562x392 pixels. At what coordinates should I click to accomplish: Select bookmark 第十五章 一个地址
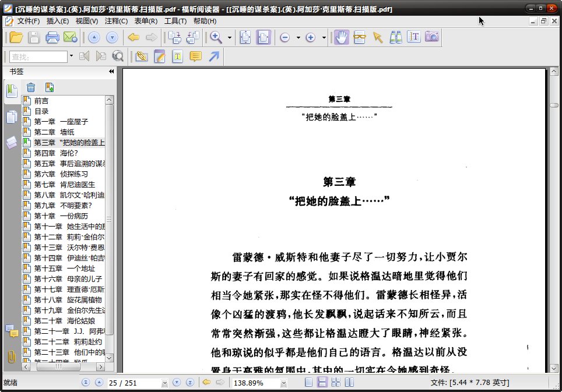(x=65, y=269)
